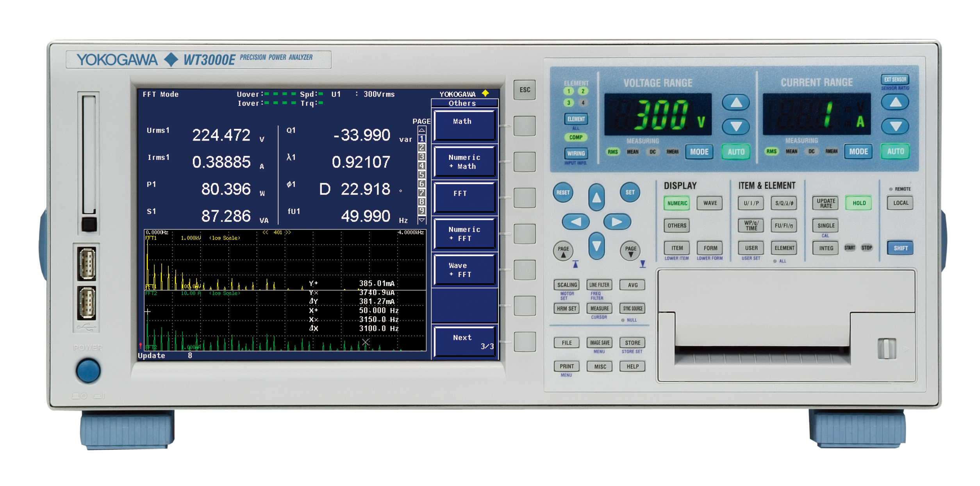Open the voltage measuring MODE selector

point(699,152)
